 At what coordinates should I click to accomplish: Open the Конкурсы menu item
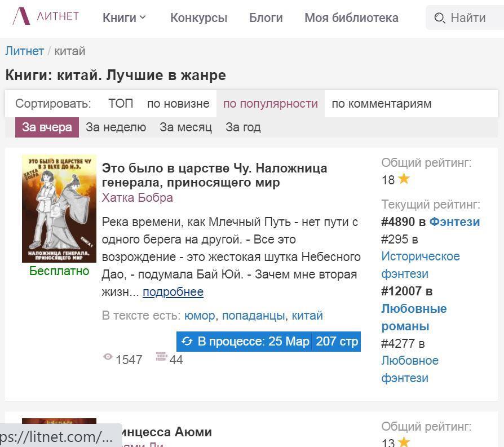click(x=198, y=17)
